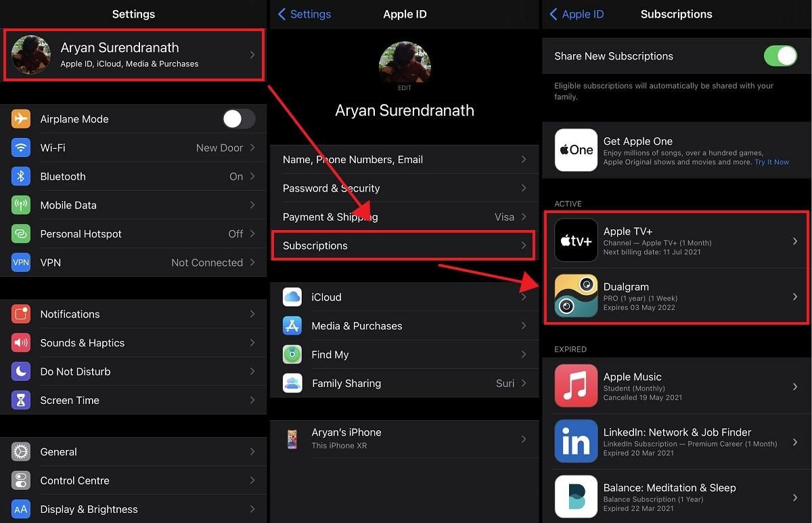Expand the Subscriptions row chevron
This screenshot has height=523, width=812.
(524, 246)
